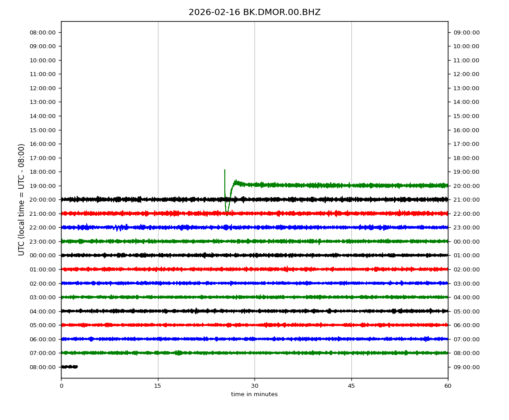Click the green trace on the 03:00:00 row
This screenshot has height=420, width=509.
(x=310, y=297)
